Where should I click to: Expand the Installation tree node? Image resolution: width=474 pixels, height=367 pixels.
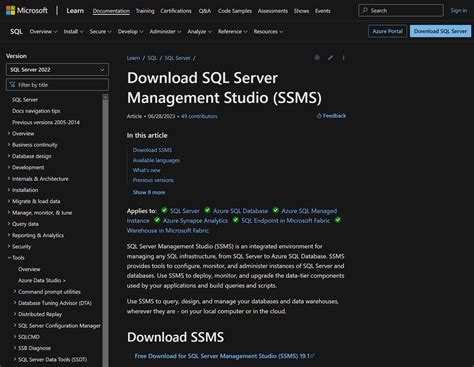pos(9,190)
